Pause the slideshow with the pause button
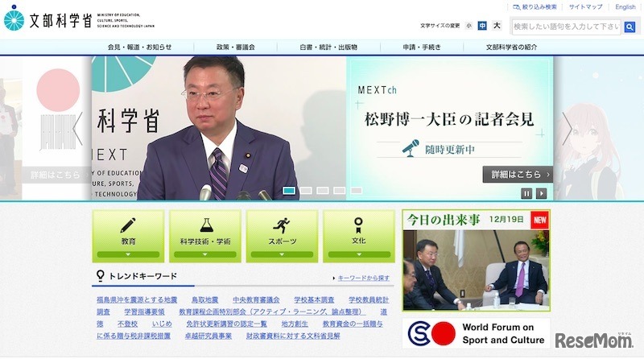 [x=526, y=193]
